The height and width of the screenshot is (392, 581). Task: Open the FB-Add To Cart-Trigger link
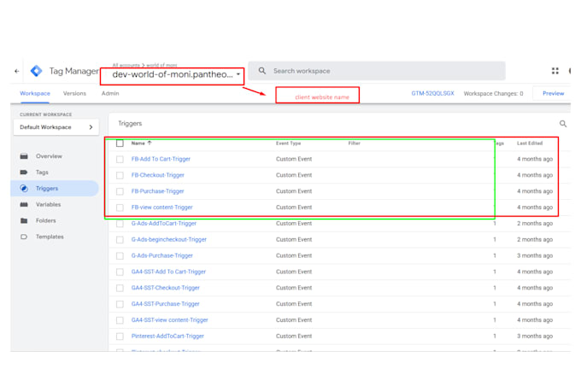click(x=161, y=159)
